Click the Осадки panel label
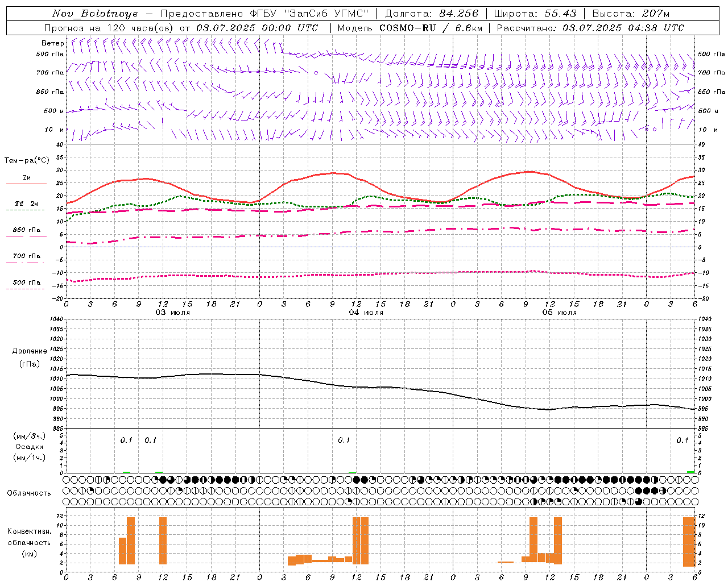728x582 pixels. (x=30, y=447)
